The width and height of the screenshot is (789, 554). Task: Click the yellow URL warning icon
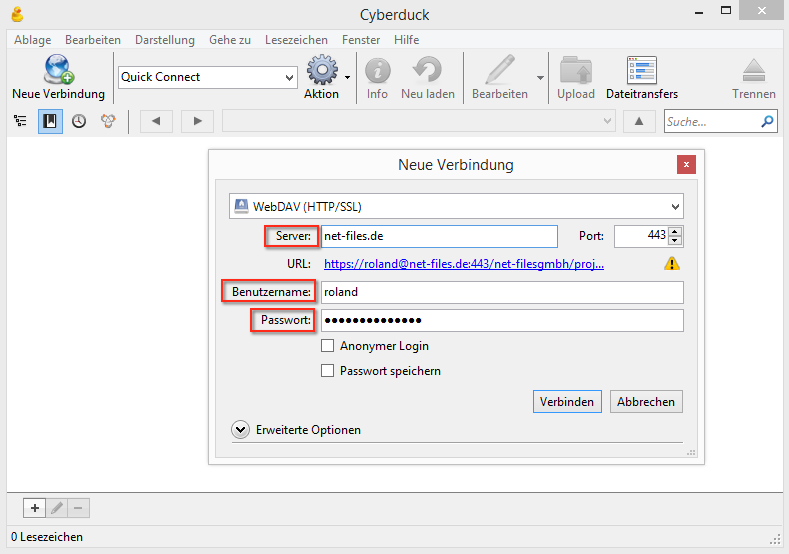672,264
